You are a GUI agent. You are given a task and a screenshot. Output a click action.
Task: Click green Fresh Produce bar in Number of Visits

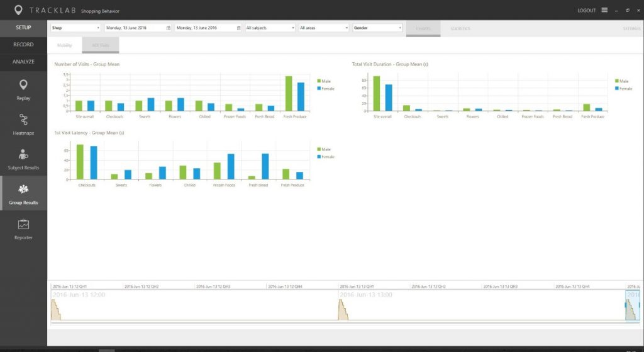click(x=289, y=93)
